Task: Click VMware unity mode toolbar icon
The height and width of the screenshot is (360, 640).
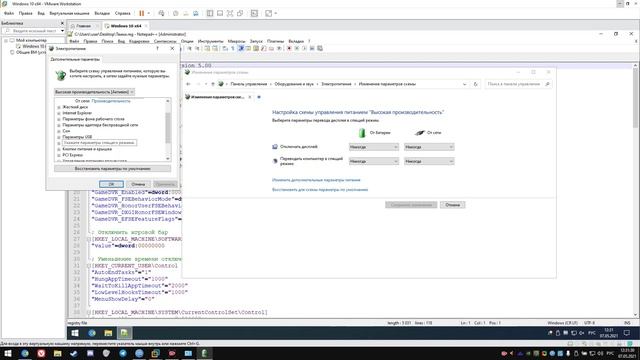Action: click(x=240, y=13)
